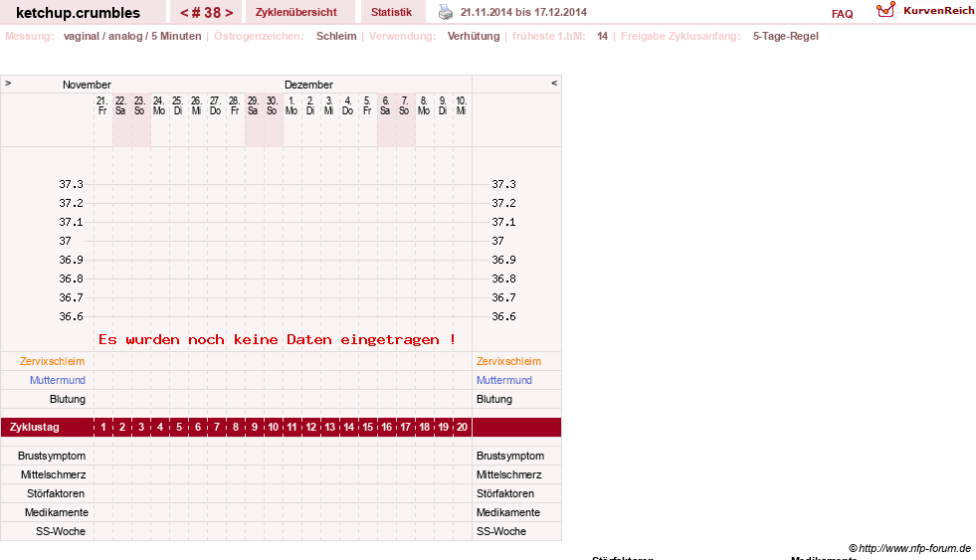Click the Zyklustag row label
Viewport: 976px width, 560px height.
coord(34,427)
